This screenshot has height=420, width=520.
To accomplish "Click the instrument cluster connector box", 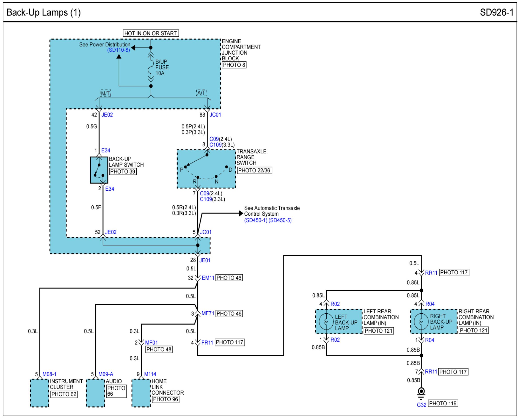I will coord(39,393).
